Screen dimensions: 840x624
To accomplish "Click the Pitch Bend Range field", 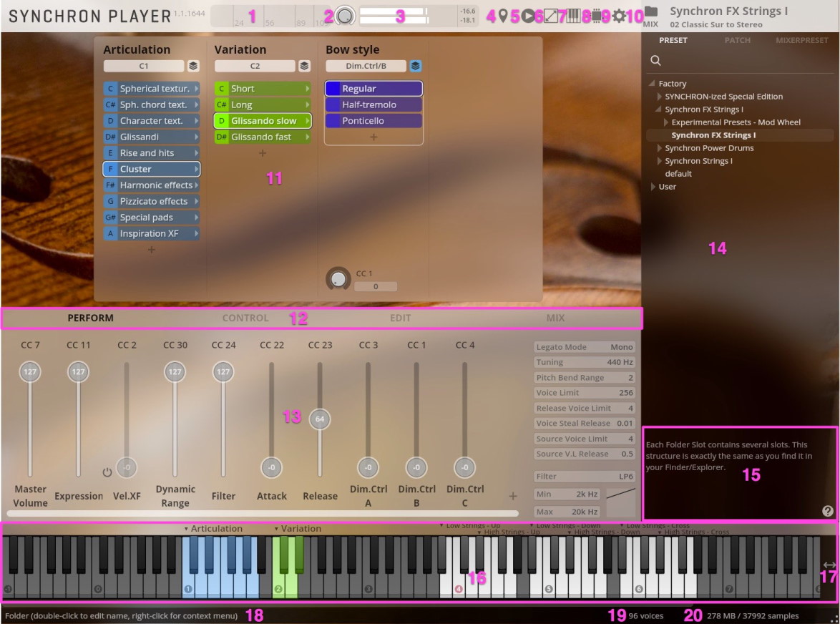I will [585, 378].
